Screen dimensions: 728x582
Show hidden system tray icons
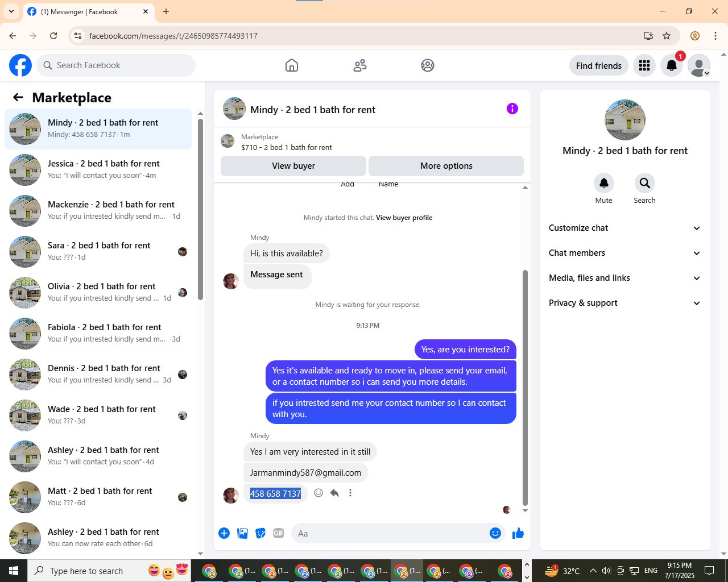(x=593, y=571)
